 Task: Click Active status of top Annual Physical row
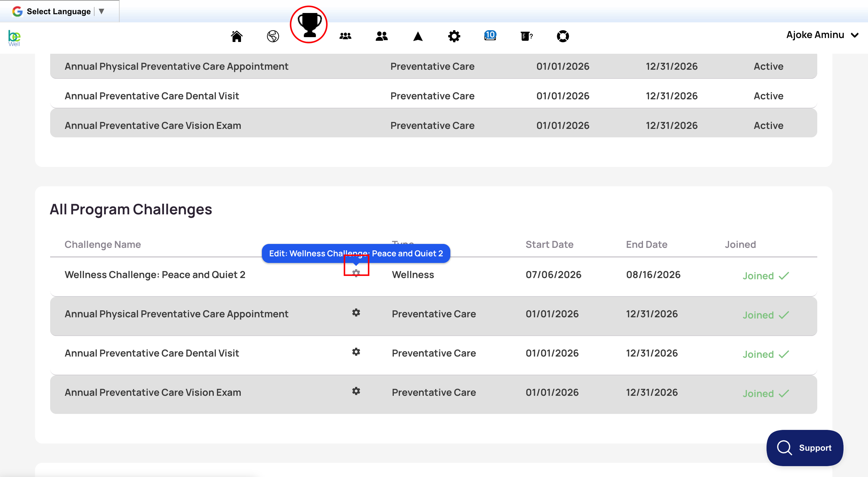point(768,66)
